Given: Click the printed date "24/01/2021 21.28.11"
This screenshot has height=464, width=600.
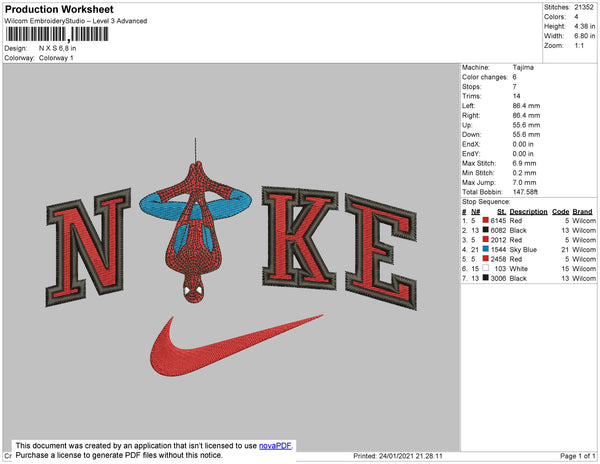Looking at the screenshot, I should point(411,456).
